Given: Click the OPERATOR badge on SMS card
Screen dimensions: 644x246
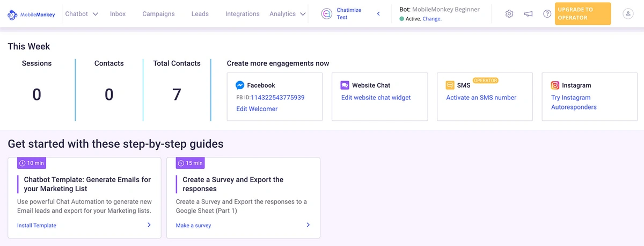Looking at the screenshot, I should [486, 81].
